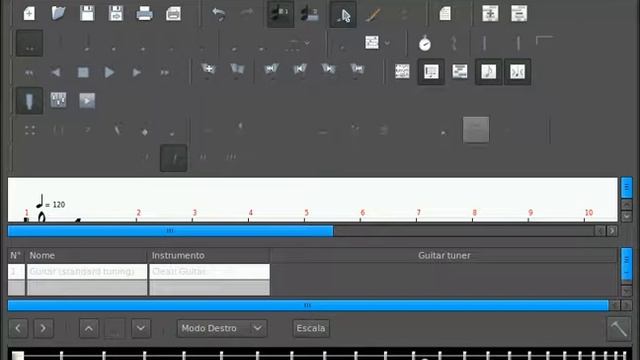Toggle linear layout view
Viewport: 640px width, 360px height.
tap(431, 72)
